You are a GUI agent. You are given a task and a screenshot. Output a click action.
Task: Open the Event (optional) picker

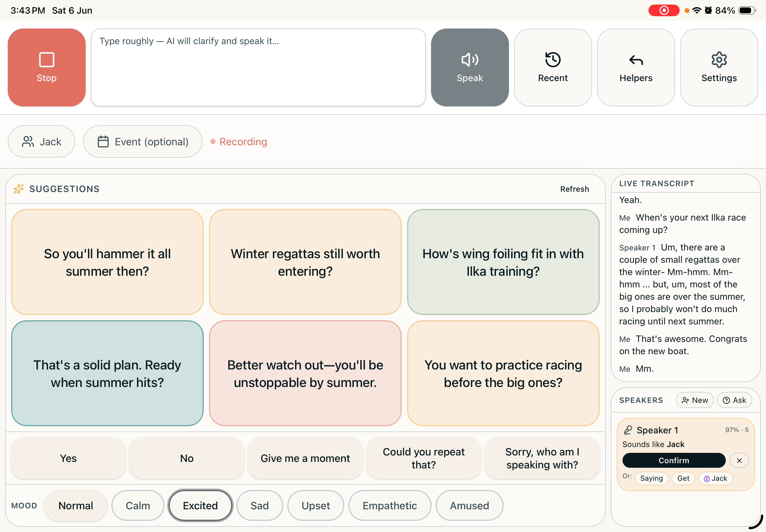[143, 142]
